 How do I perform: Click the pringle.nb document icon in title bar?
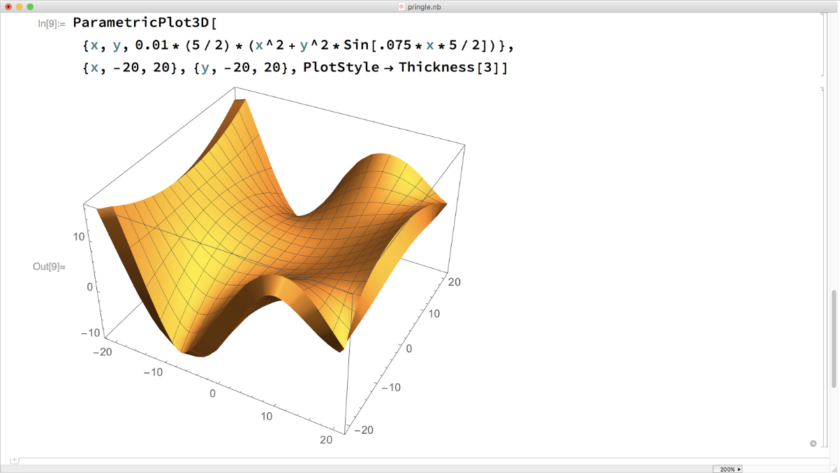(401, 7)
